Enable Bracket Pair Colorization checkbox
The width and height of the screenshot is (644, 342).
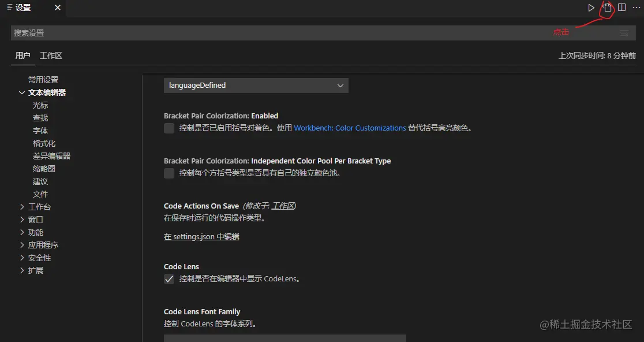tap(169, 128)
